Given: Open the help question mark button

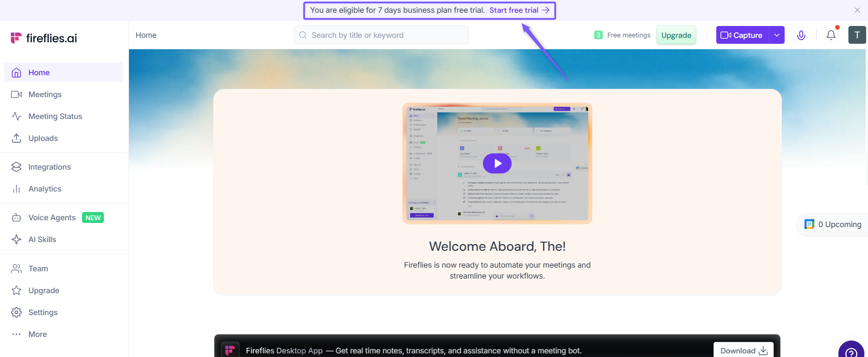Looking at the screenshot, I should (851, 351).
